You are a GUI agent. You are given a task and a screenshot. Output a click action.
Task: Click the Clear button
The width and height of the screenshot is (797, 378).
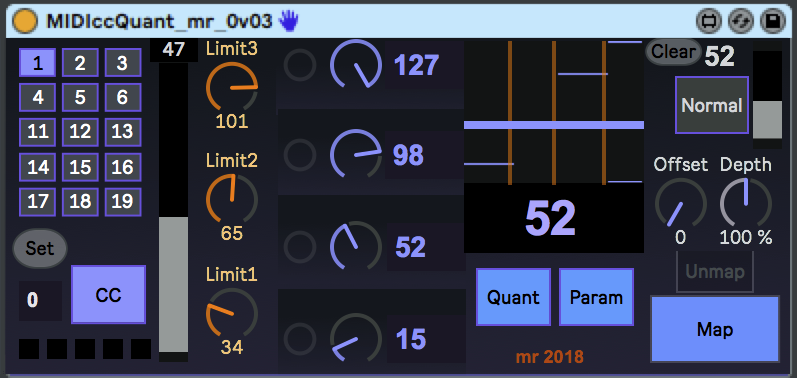tap(673, 52)
